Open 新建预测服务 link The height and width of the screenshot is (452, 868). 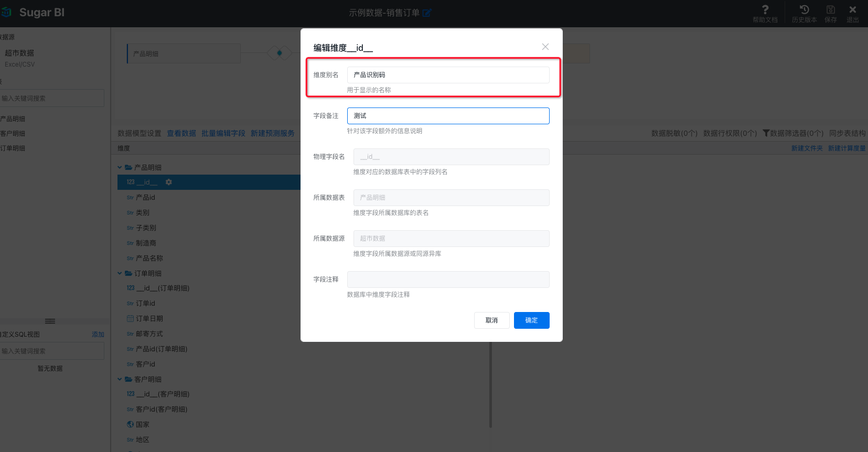click(x=273, y=133)
